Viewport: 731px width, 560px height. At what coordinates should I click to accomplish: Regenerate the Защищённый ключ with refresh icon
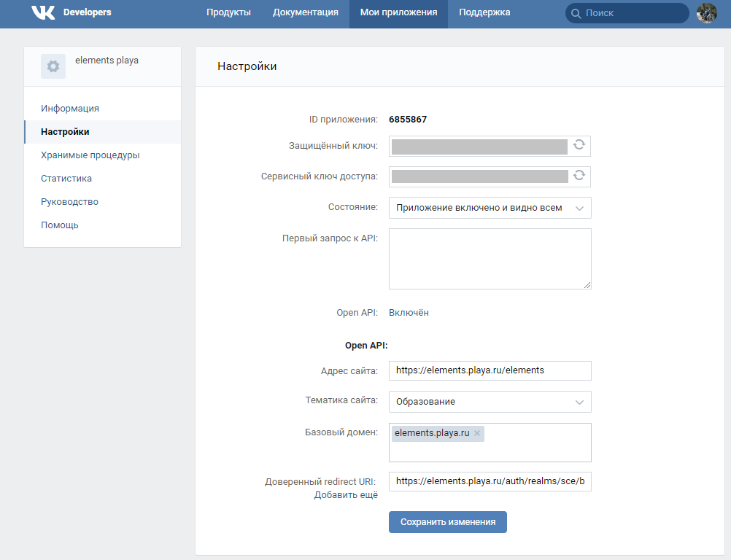pos(579,146)
